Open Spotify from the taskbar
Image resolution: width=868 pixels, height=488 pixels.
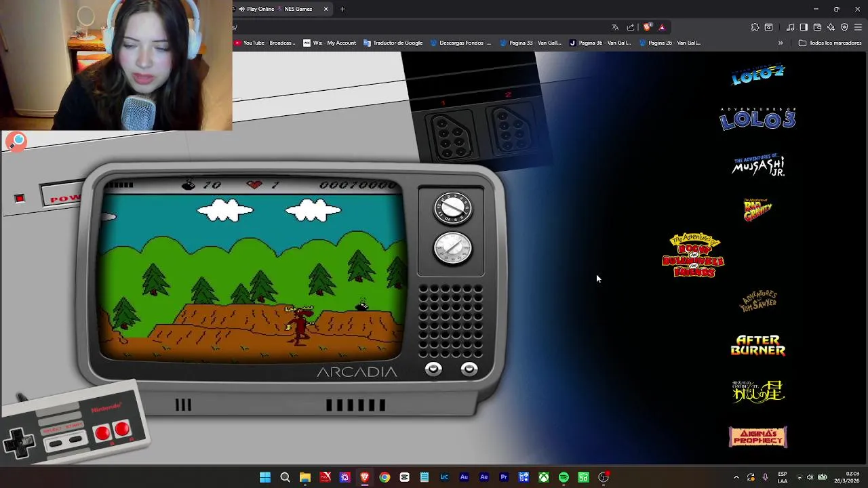[564, 477]
